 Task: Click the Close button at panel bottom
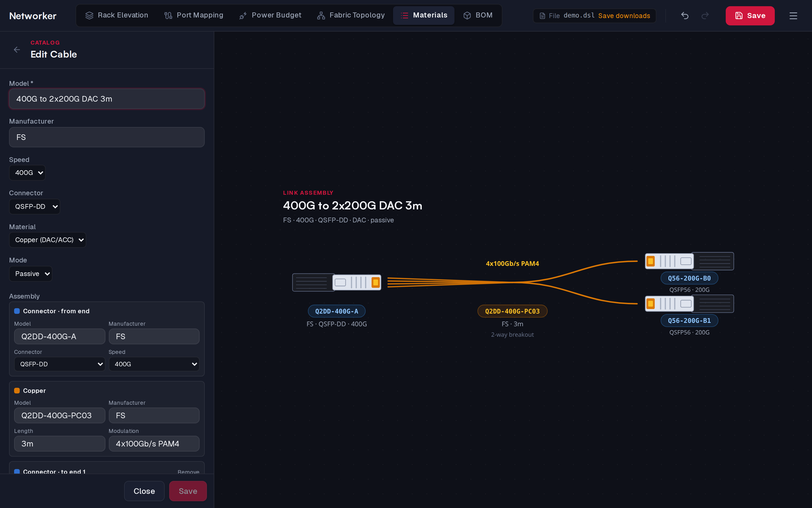coord(144,491)
